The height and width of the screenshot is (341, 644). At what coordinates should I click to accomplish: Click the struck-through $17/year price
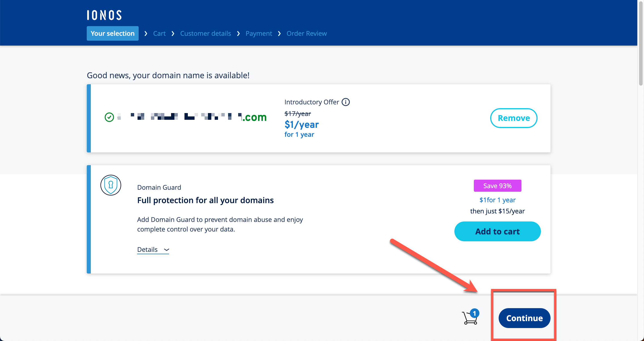(297, 114)
